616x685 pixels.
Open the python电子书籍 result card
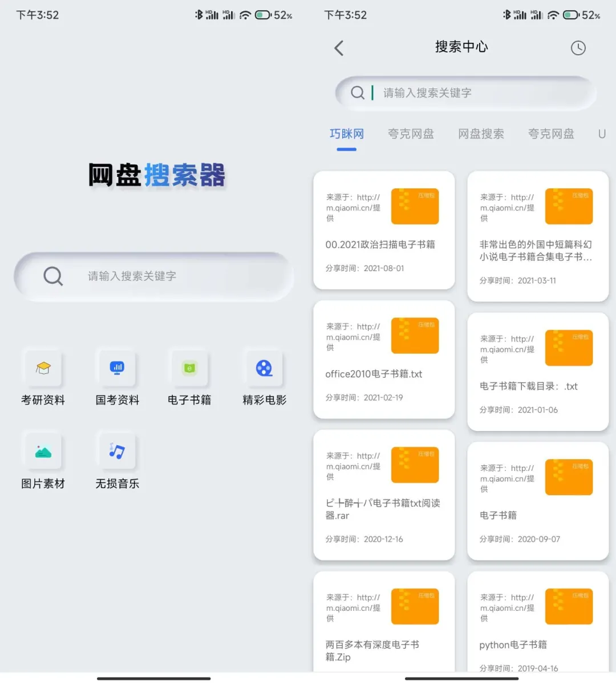537,622
